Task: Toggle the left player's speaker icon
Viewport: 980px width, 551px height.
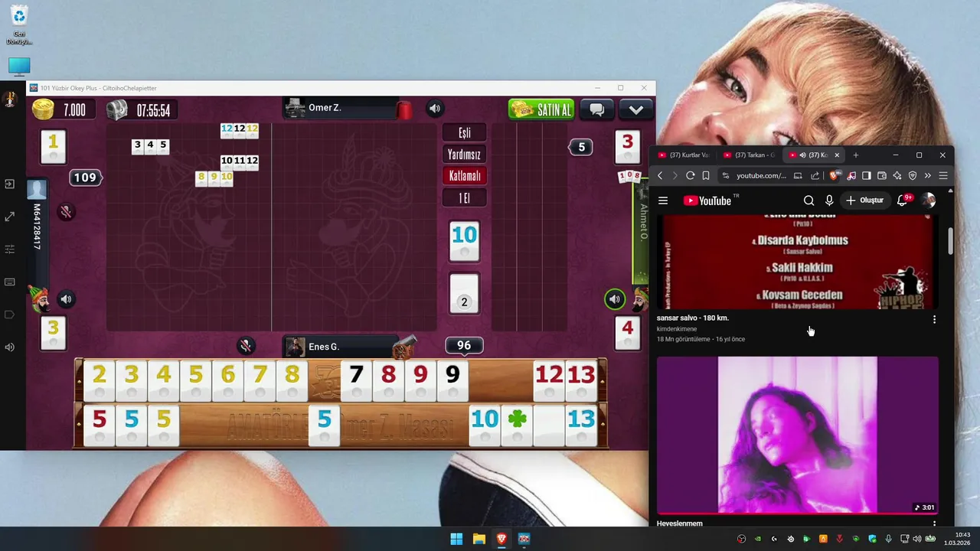Action: pos(66,299)
